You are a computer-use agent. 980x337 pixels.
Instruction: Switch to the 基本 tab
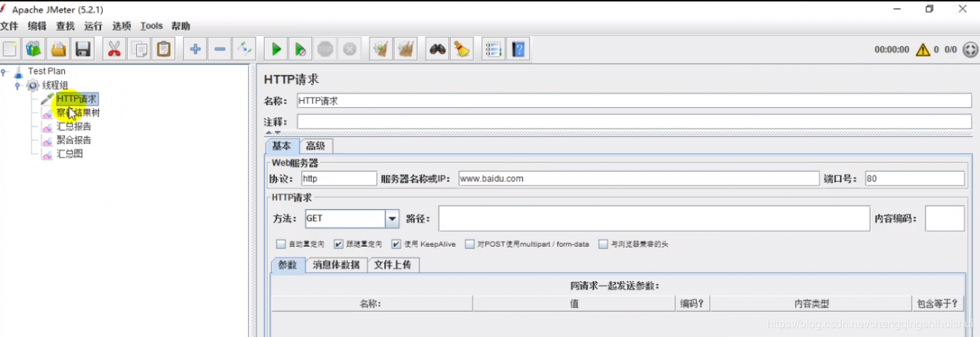click(282, 146)
